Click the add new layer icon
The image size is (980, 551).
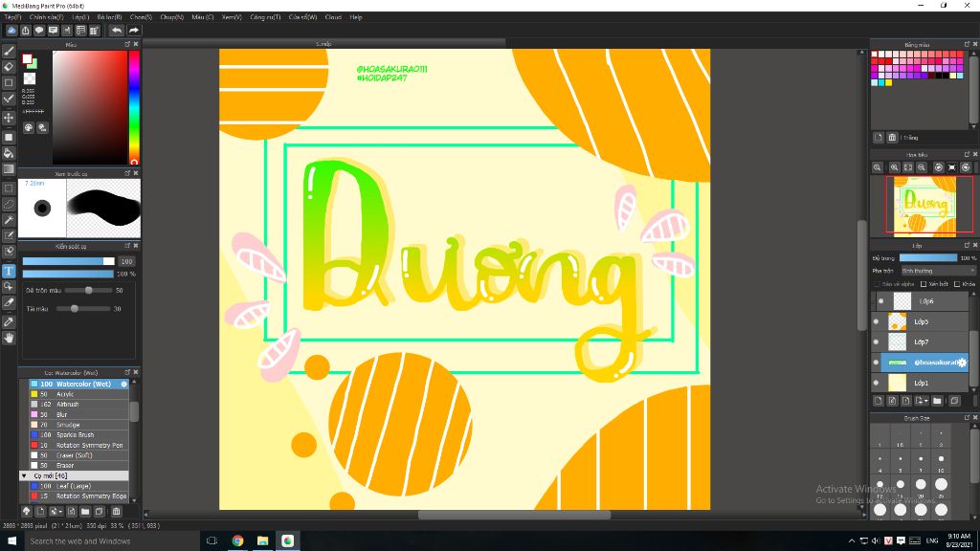pos(879,401)
